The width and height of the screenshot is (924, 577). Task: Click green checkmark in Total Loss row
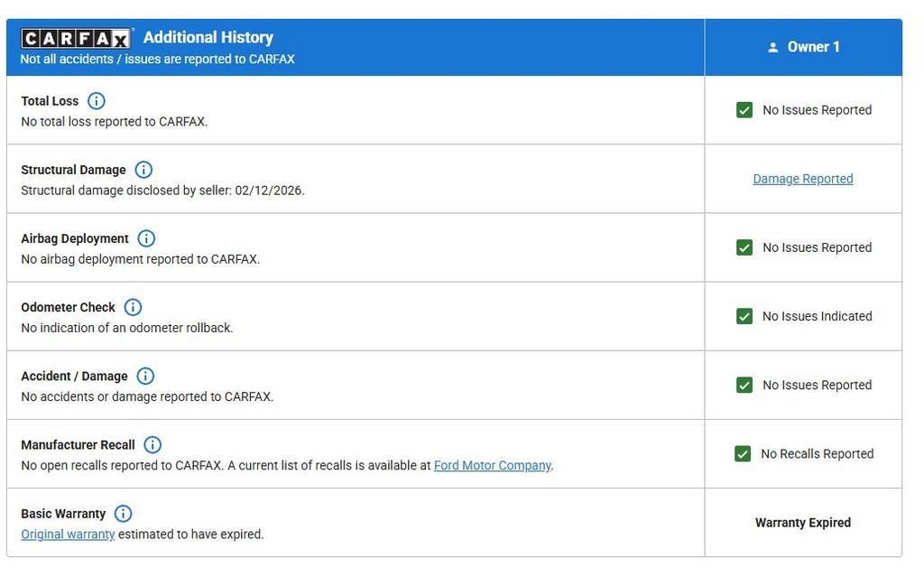[744, 110]
